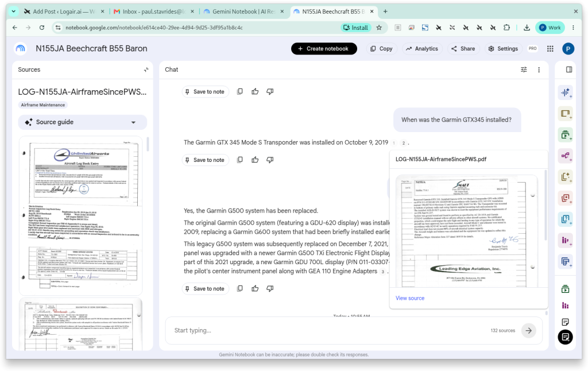Thumbs down the GTX 345 transponder answer
The image size is (588, 371).
click(x=270, y=160)
